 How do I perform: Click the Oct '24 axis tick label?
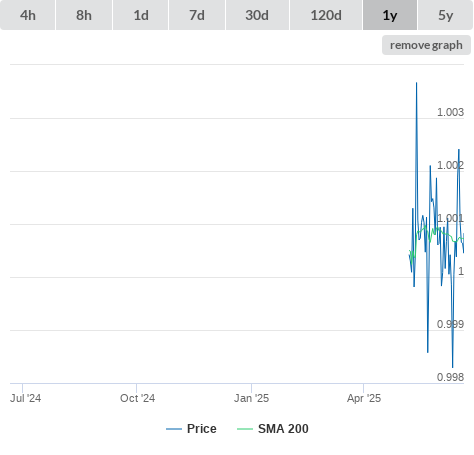(x=137, y=398)
